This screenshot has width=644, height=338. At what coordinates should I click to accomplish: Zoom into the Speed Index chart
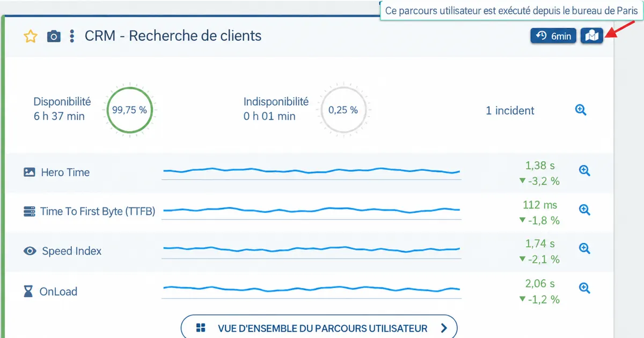(585, 248)
